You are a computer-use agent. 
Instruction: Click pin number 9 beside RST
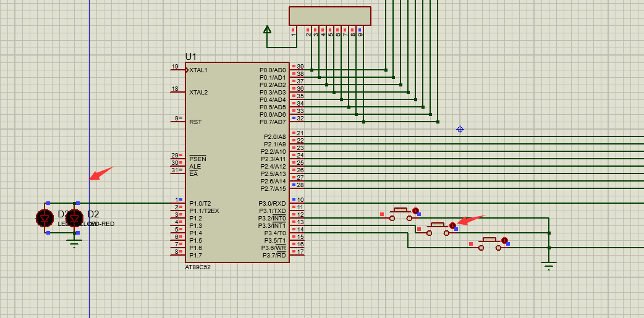[177, 118]
